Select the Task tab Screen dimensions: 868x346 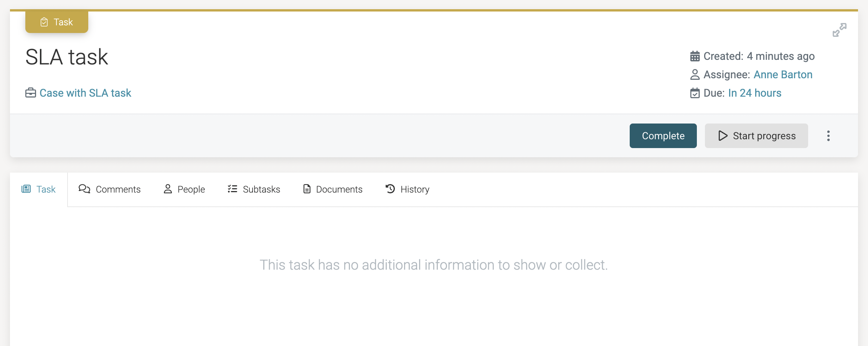tap(39, 189)
